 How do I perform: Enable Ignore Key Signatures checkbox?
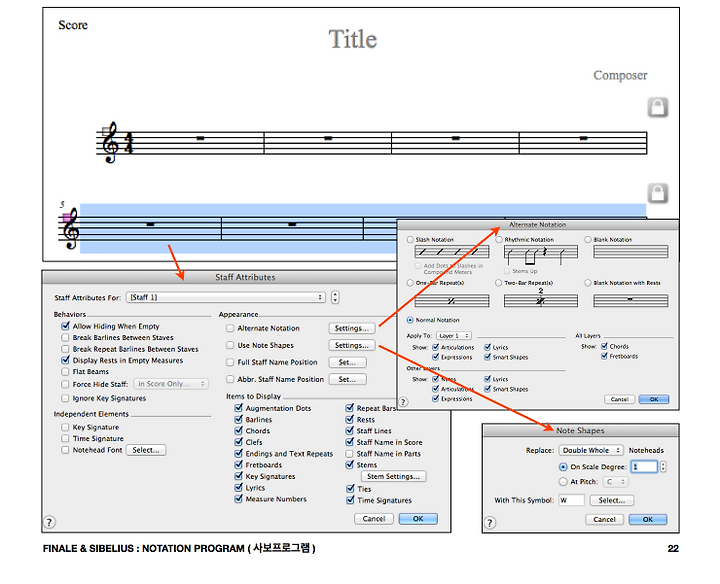(65, 398)
